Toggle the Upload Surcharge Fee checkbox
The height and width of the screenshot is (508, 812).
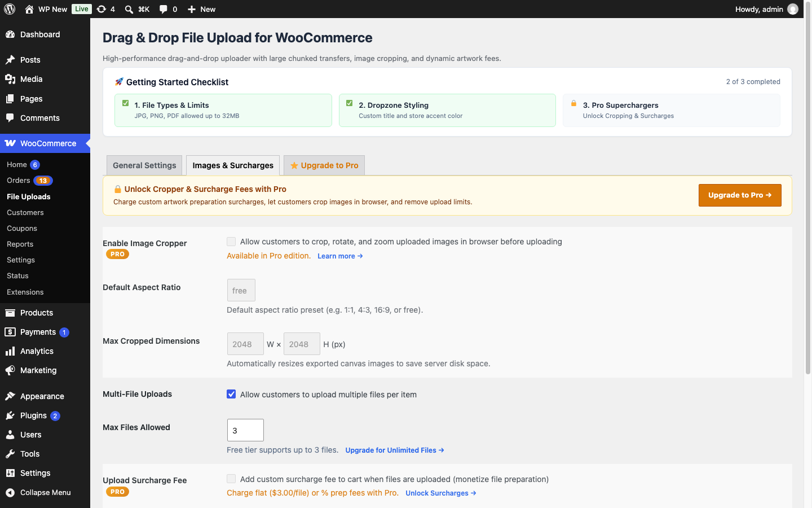point(231,479)
